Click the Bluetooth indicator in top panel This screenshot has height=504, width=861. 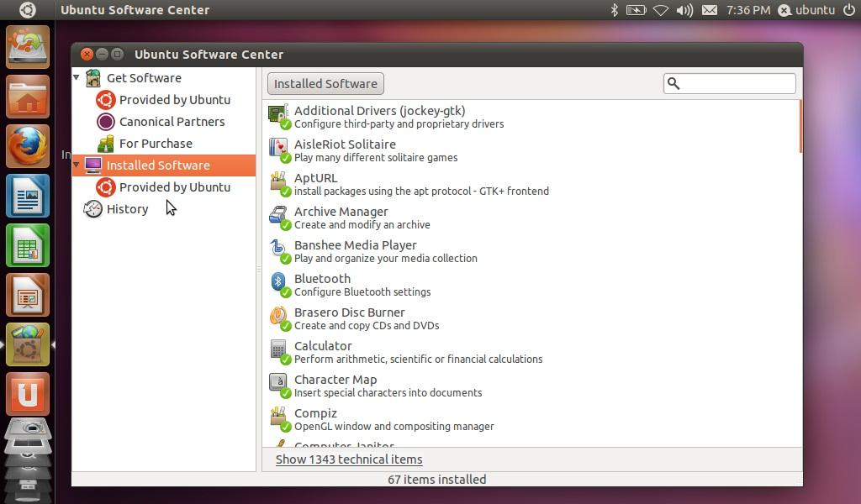tap(615, 10)
